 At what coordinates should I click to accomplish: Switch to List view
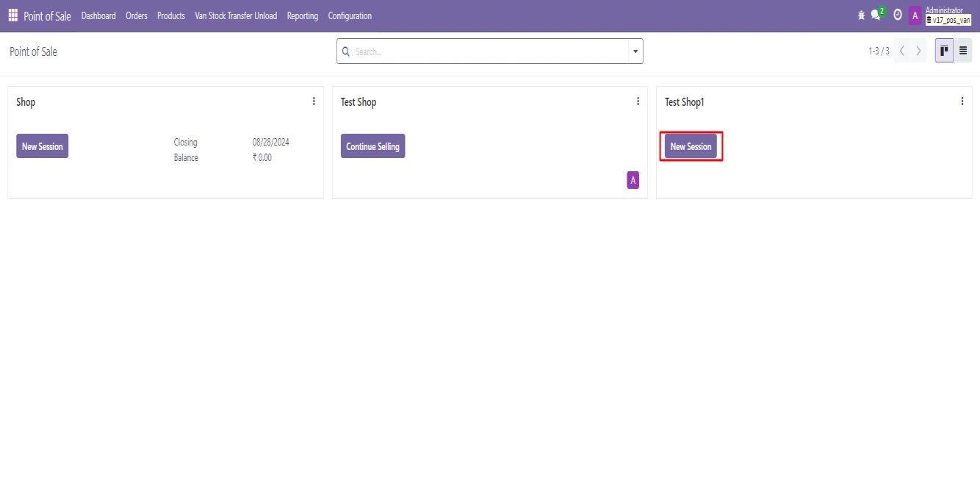click(962, 51)
